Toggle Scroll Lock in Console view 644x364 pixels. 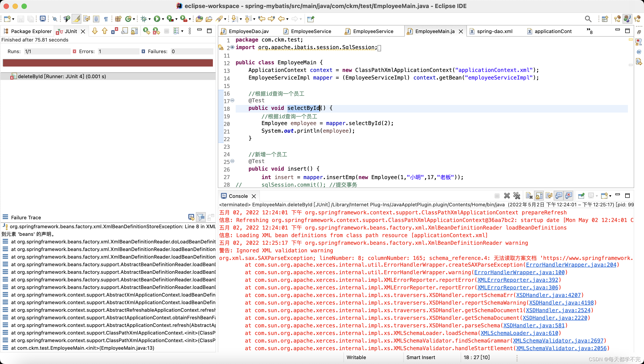pyautogui.click(x=539, y=196)
